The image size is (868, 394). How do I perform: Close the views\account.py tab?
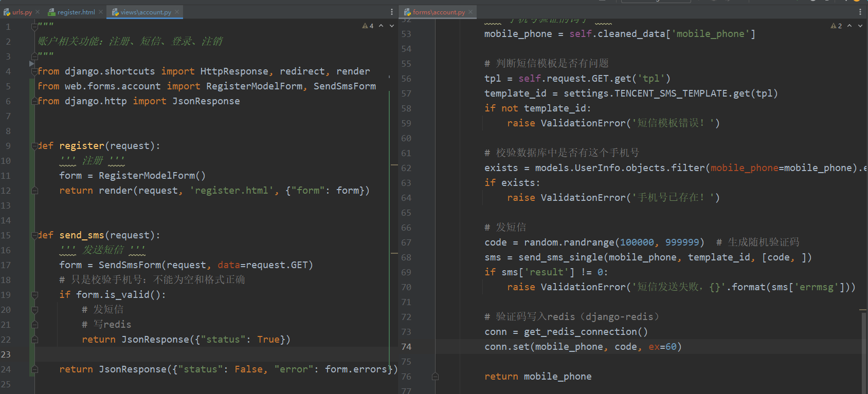pos(177,12)
